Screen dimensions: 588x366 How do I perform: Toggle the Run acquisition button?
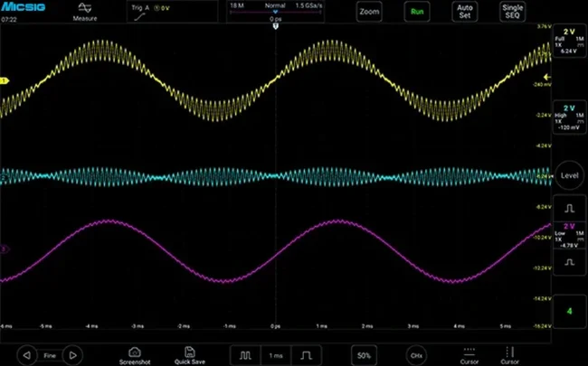coord(417,12)
